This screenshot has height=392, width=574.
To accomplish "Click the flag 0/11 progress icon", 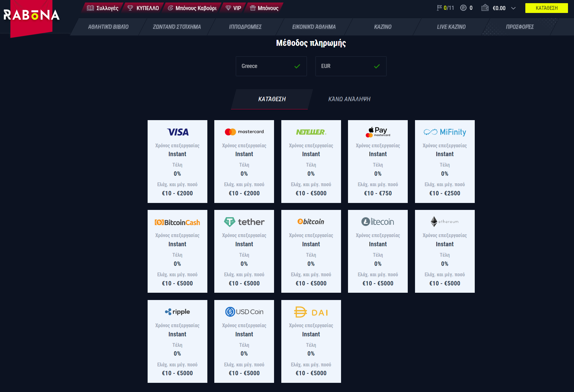I will [439, 8].
